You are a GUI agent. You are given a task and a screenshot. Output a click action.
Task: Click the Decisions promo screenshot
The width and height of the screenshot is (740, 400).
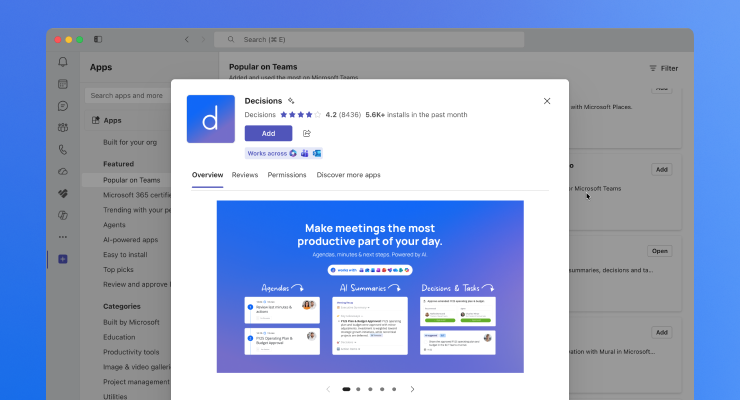[x=370, y=287]
